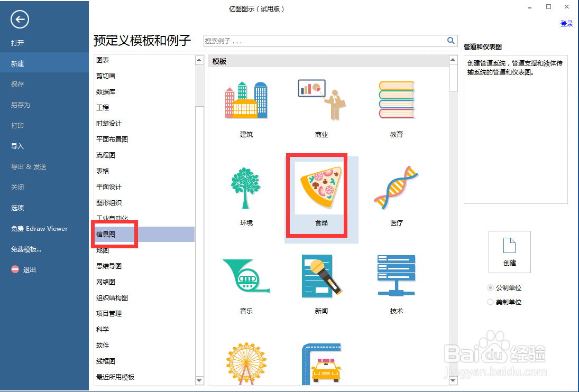Select the 公制单位 radio button
Viewport: 579px width, 392px height.
point(490,287)
